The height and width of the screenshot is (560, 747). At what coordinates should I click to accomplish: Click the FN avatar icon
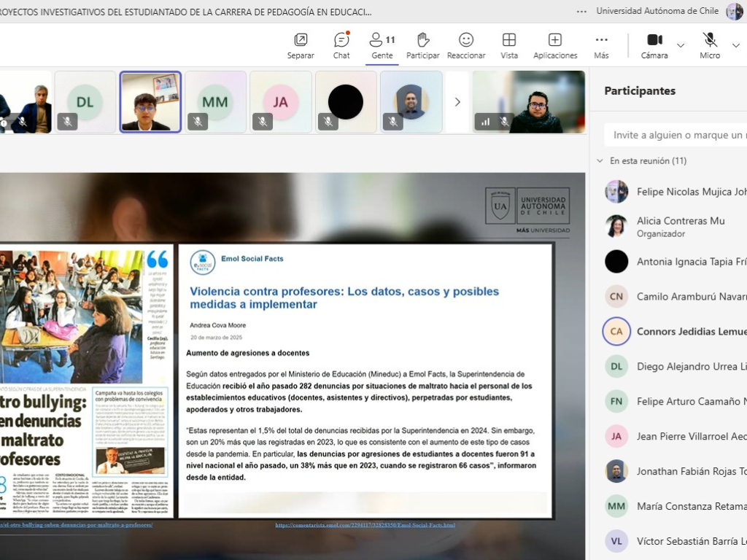pos(616,402)
